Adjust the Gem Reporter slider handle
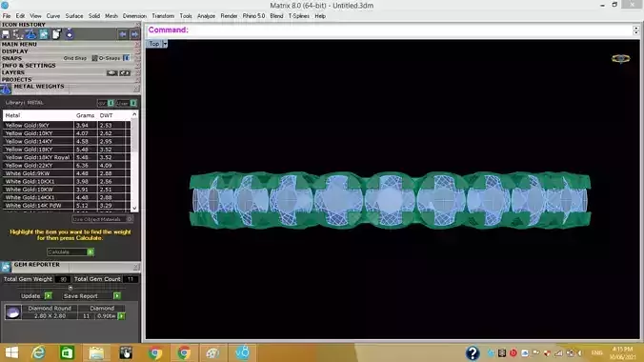Screen dimensions: 644x362 (70, 288)
